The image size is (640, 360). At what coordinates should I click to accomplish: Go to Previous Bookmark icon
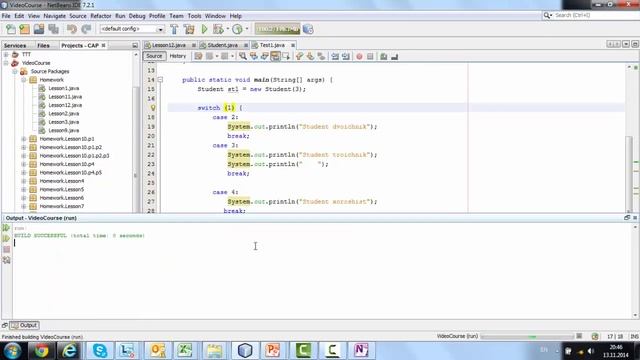(300, 56)
